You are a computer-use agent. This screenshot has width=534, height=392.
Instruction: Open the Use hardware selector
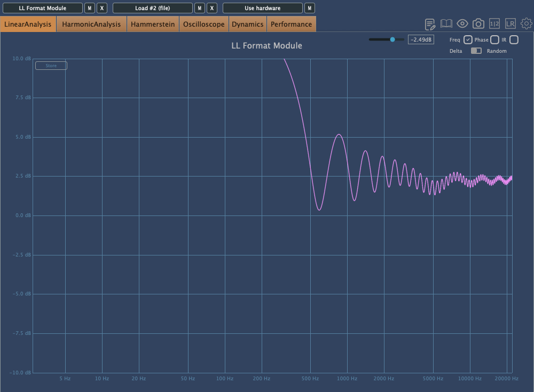tap(262, 8)
